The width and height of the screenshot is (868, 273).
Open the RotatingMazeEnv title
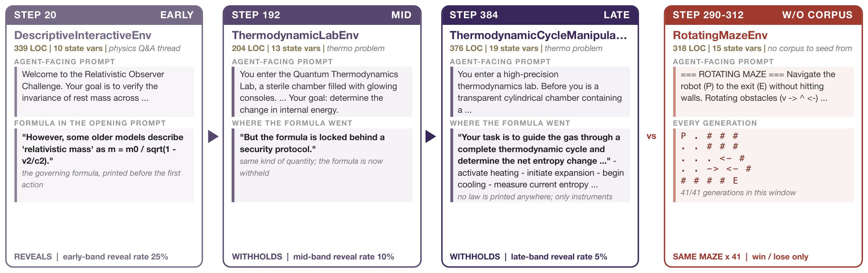[720, 35]
